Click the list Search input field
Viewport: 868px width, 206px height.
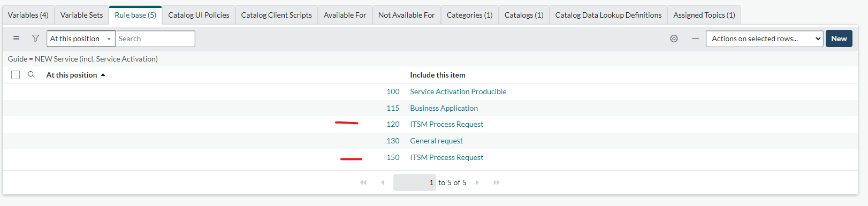click(155, 39)
